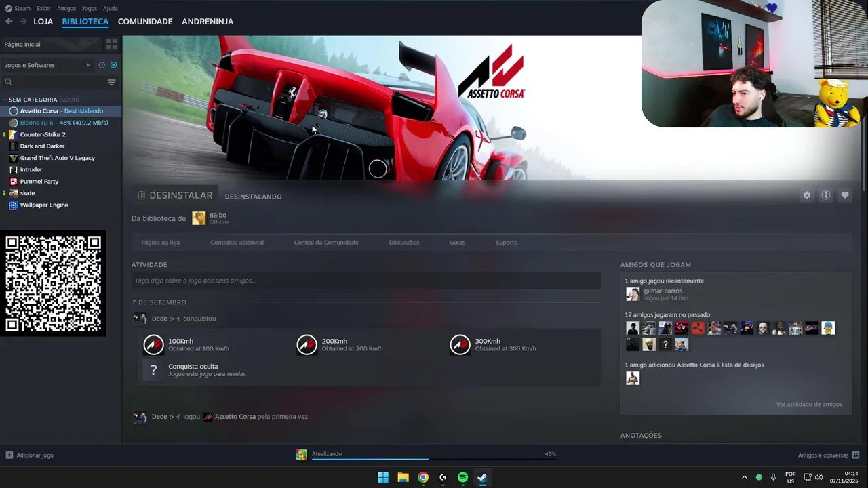Open the Amigos menu
Image resolution: width=868 pixels, height=488 pixels.
(x=66, y=8)
